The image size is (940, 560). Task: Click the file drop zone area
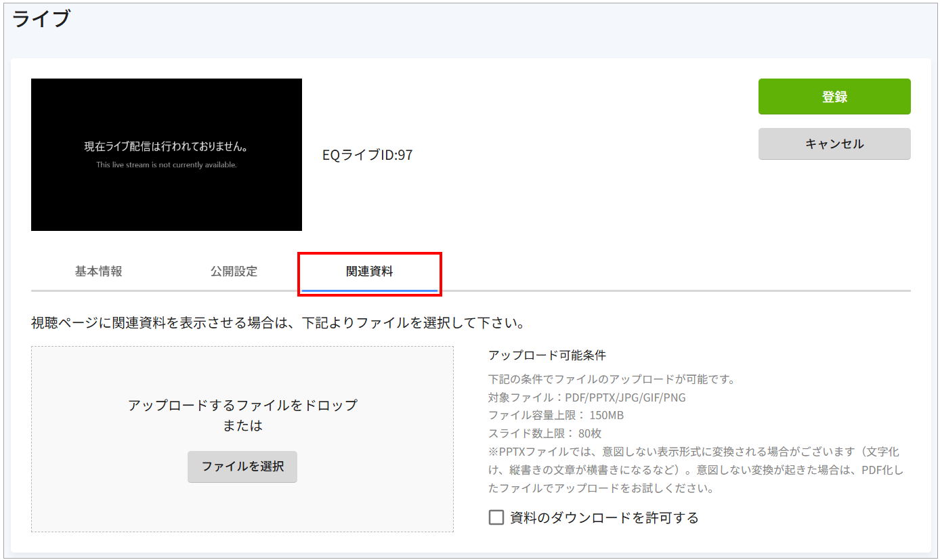[x=242, y=439]
